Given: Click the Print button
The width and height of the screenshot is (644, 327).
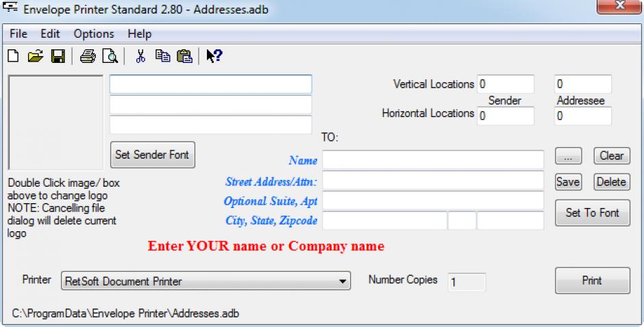Looking at the screenshot, I should pos(592,280).
